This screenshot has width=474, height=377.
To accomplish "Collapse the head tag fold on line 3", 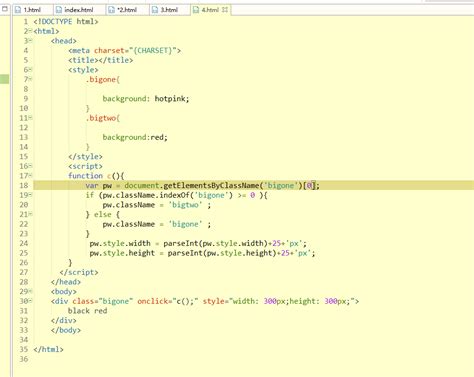I will coord(30,41).
